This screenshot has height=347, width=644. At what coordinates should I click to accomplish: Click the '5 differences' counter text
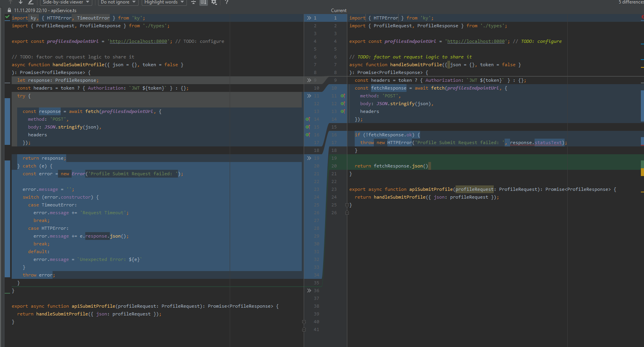pos(631,2)
